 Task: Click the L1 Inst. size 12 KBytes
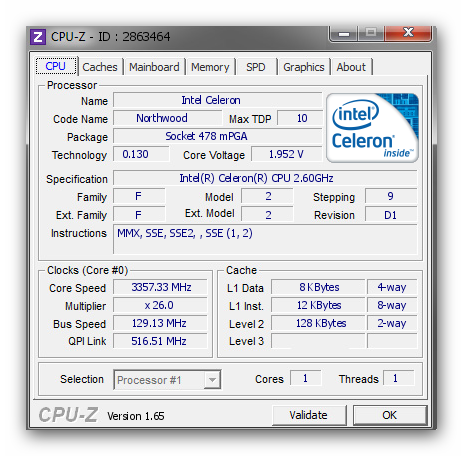pos(318,305)
